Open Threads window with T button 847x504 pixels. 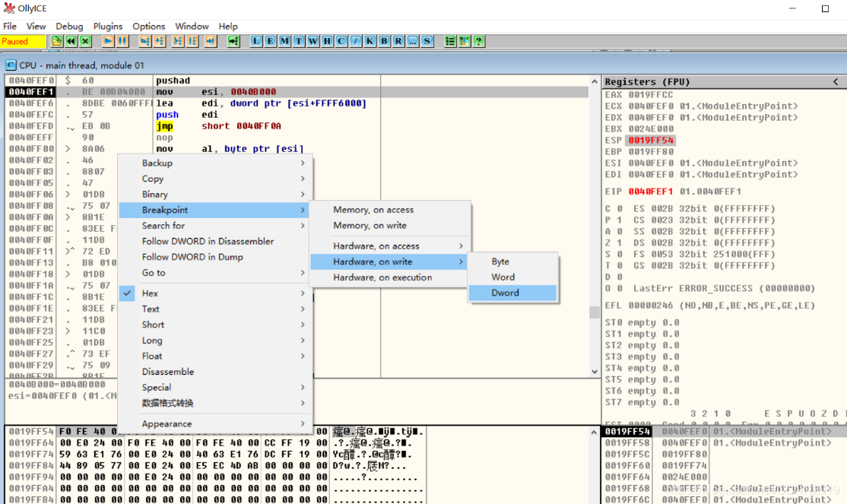299,41
